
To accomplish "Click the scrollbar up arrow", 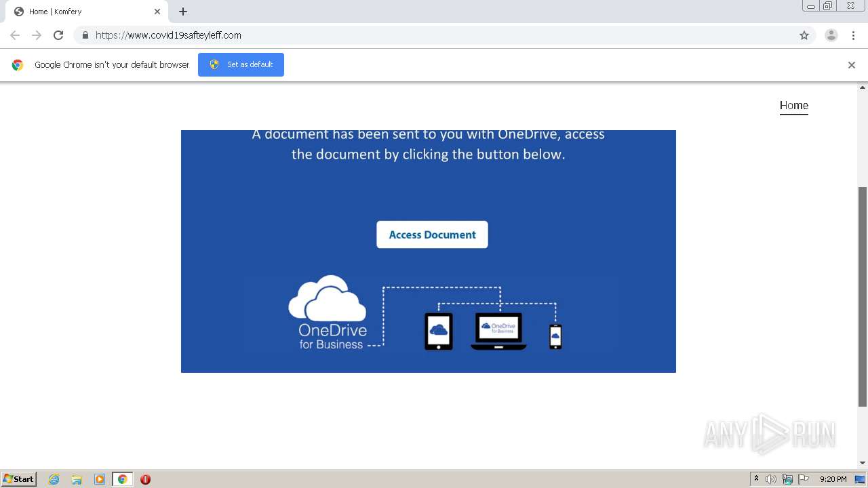I will point(863,87).
